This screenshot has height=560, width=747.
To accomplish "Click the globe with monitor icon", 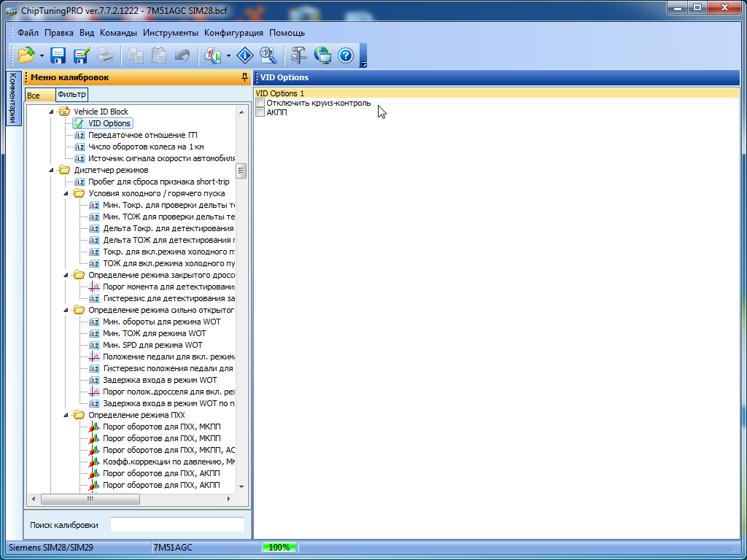I will pos(322,55).
